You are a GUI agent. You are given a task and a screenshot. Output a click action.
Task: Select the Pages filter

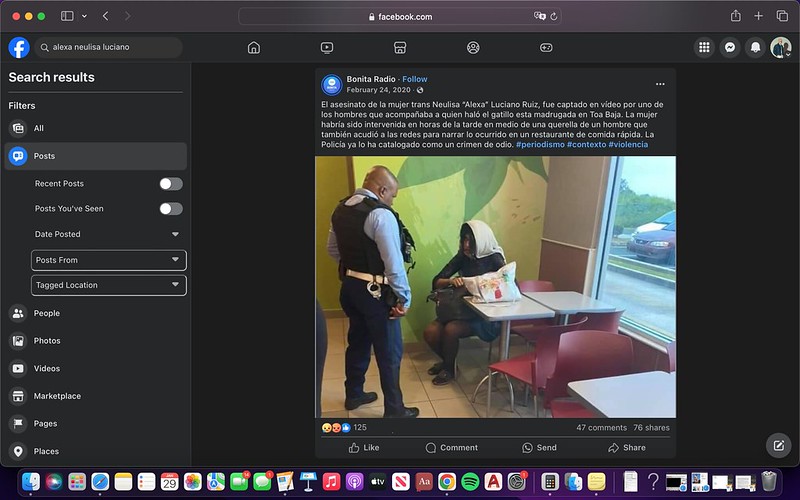[x=95, y=423]
